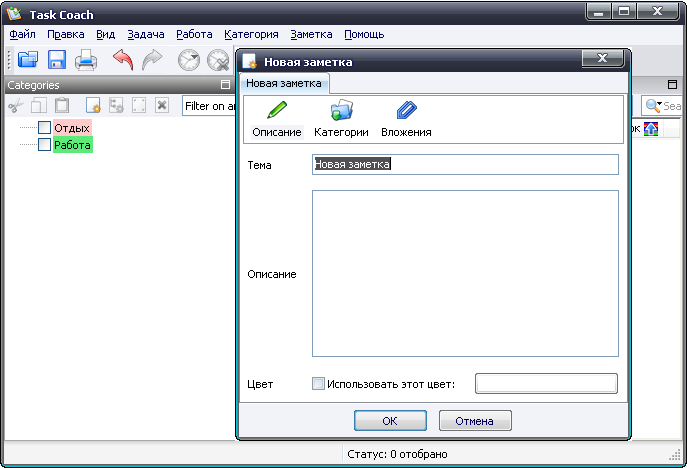This screenshot has height=468, width=687.
Task: Switch to the Вложения attachments page
Action: [x=406, y=117]
